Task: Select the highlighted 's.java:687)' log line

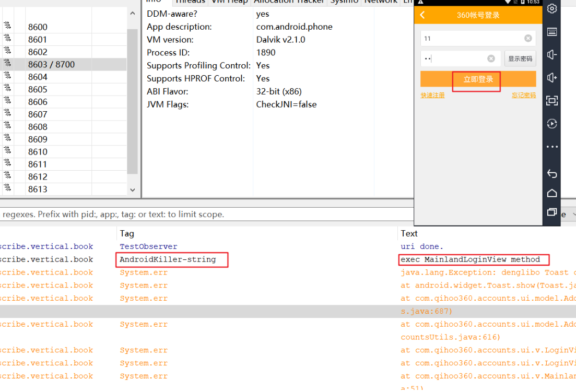Action: 426,311
